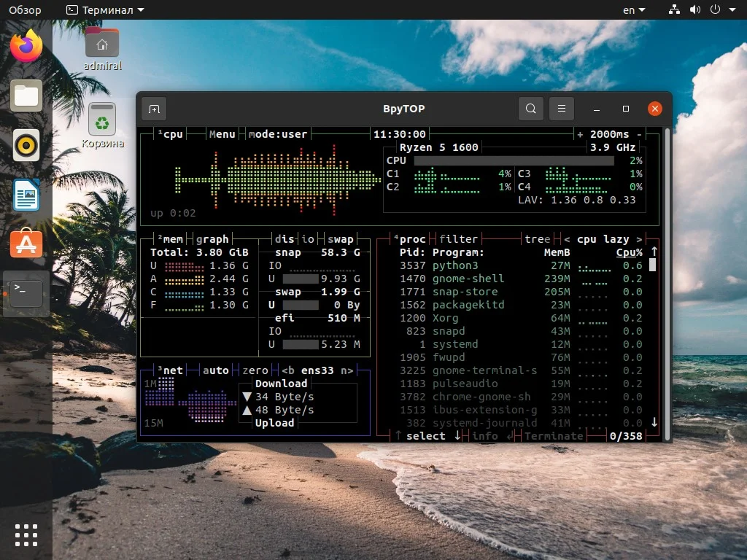Open the bpytop Menu

pyautogui.click(x=222, y=133)
